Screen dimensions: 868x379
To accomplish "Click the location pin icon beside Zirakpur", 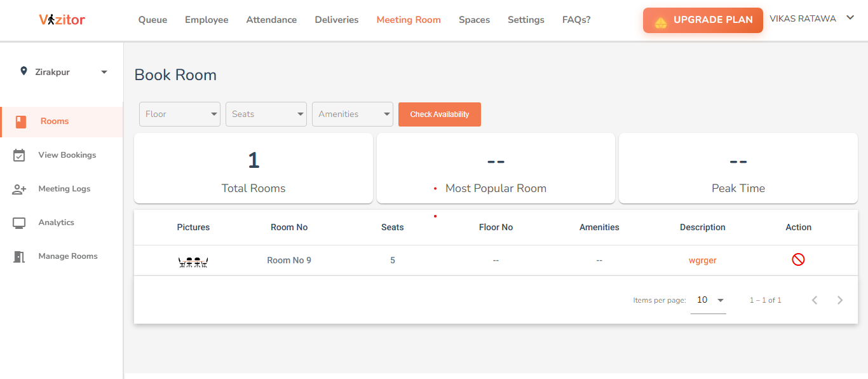I will 24,71.
